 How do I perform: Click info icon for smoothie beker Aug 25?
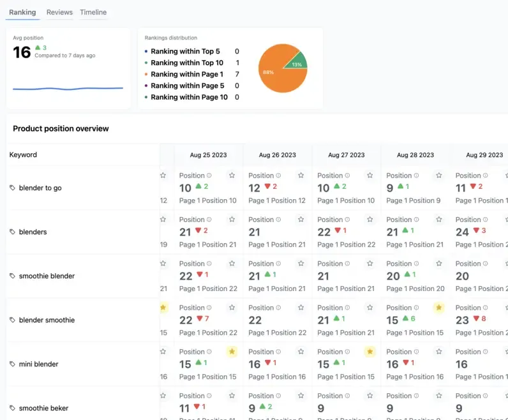(x=209, y=396)
